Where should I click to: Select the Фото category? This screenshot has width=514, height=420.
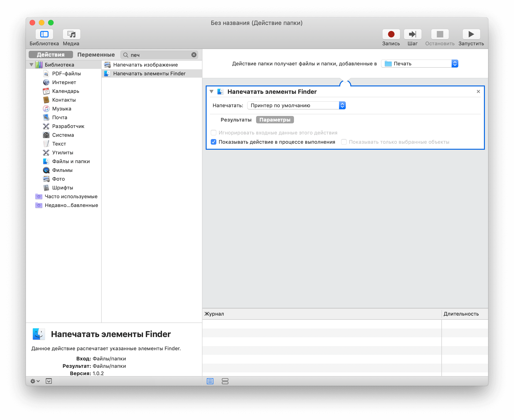coord(58,179)
